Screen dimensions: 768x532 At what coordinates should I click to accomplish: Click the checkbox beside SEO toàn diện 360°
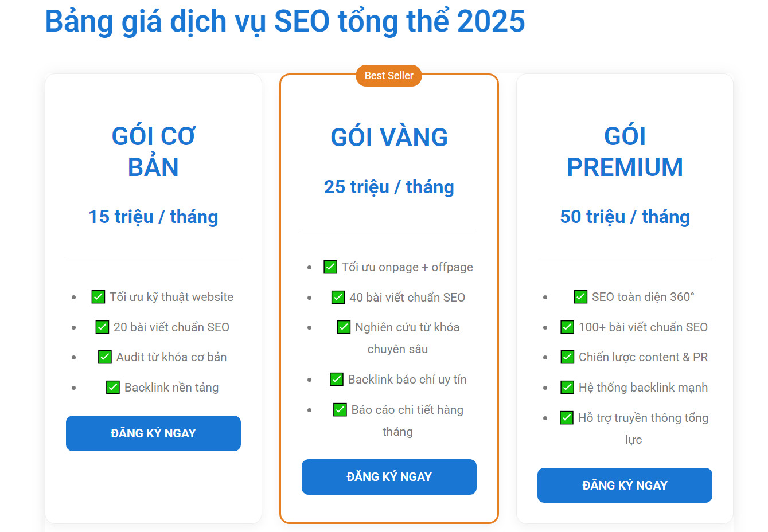point(580,297)
